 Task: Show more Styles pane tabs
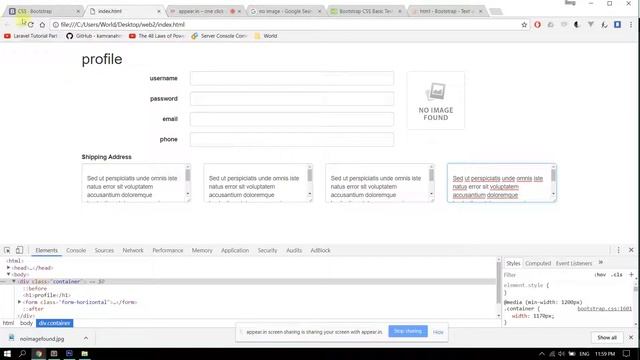[601, 263]
